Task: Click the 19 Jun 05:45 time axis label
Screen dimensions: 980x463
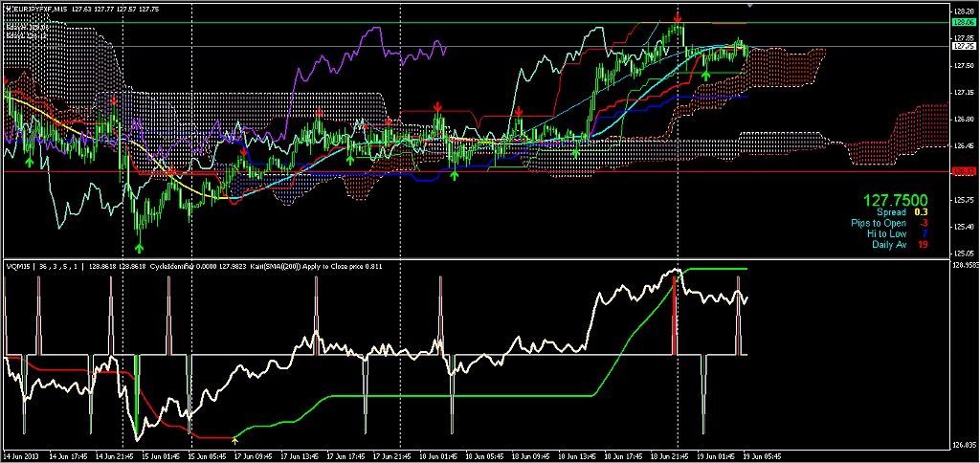Action: [x=763, y=457]
